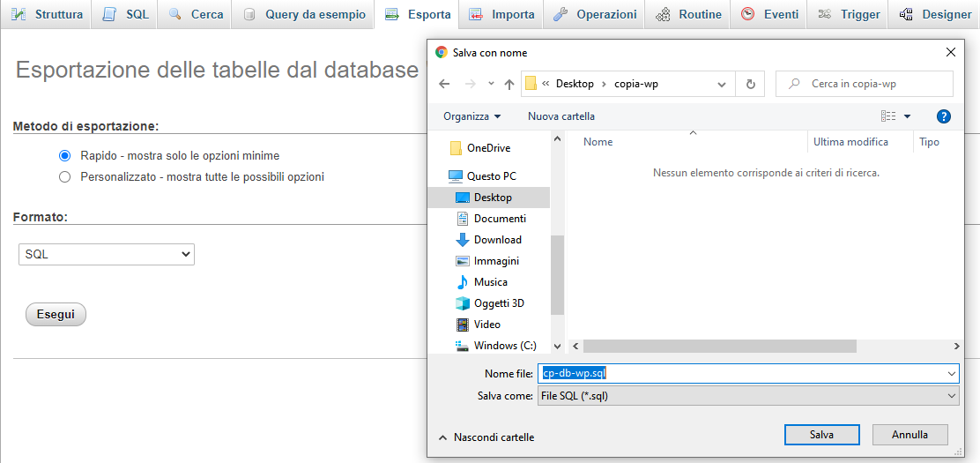
Task: Click the up-folder arrow in save dialog
Action: (x=509, y=84)
